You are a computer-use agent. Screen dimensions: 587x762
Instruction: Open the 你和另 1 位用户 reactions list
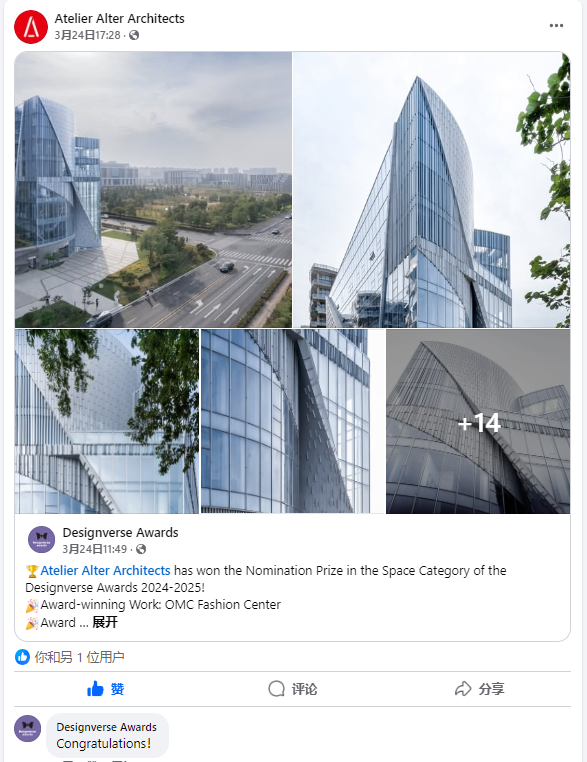(80, 657)
